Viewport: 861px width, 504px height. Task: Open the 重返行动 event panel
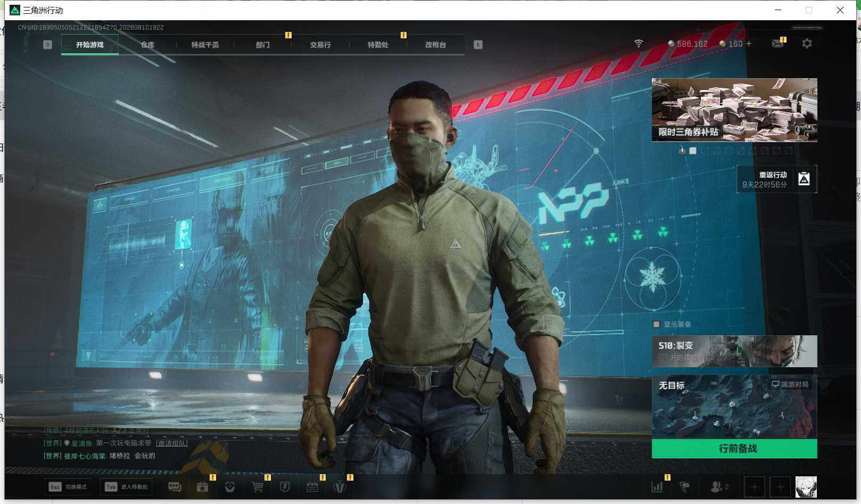coord(777,179)
